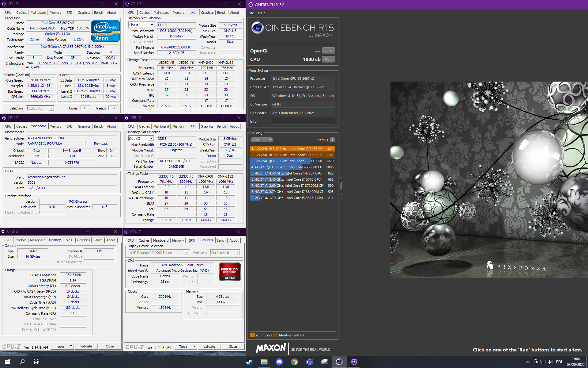588x368 pixels.
Task: Select ranking row 1 scoring 1800
Action: [292, 149]
